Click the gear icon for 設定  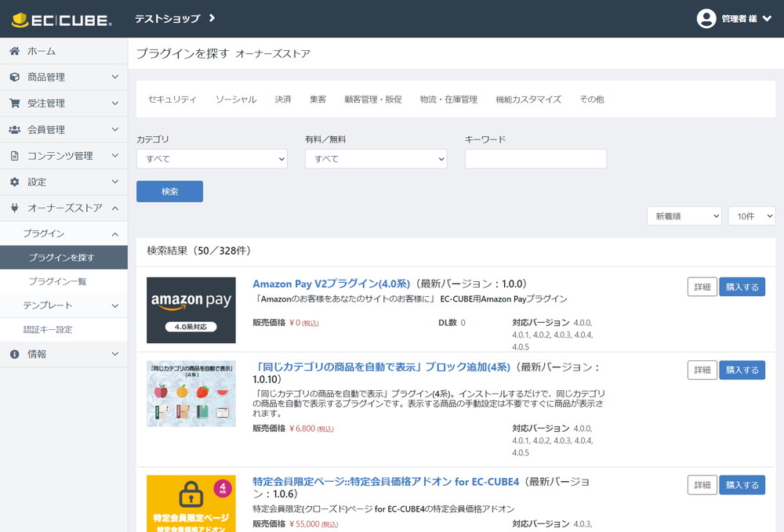tap(14, 182)
